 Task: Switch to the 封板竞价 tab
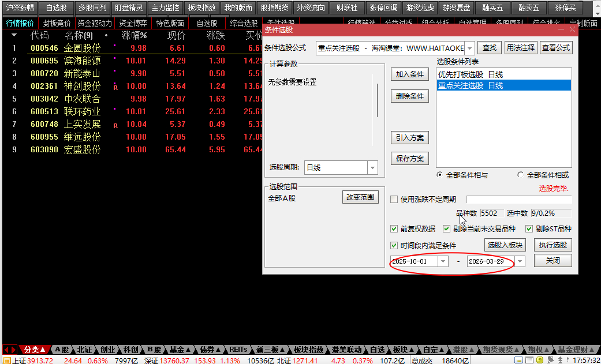click(57, 23)
